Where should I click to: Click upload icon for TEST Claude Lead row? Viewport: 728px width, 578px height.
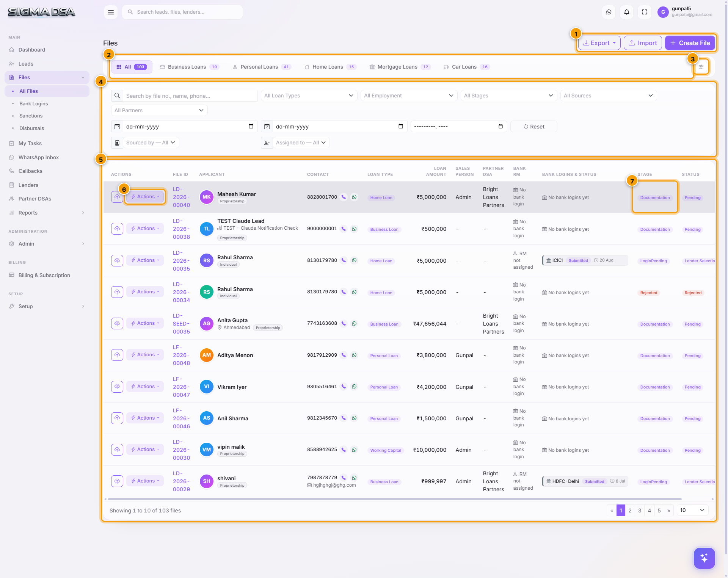pyautogui.click(x=117, y=229)
